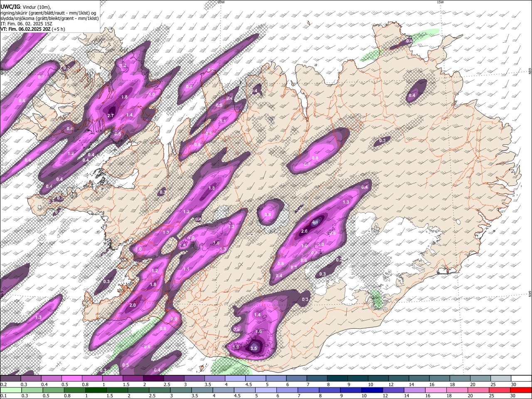Select the pale pink 16 swatch, lower legend row
The width and height of the screenshot is (532, 399).
click(x=436, y=390)
